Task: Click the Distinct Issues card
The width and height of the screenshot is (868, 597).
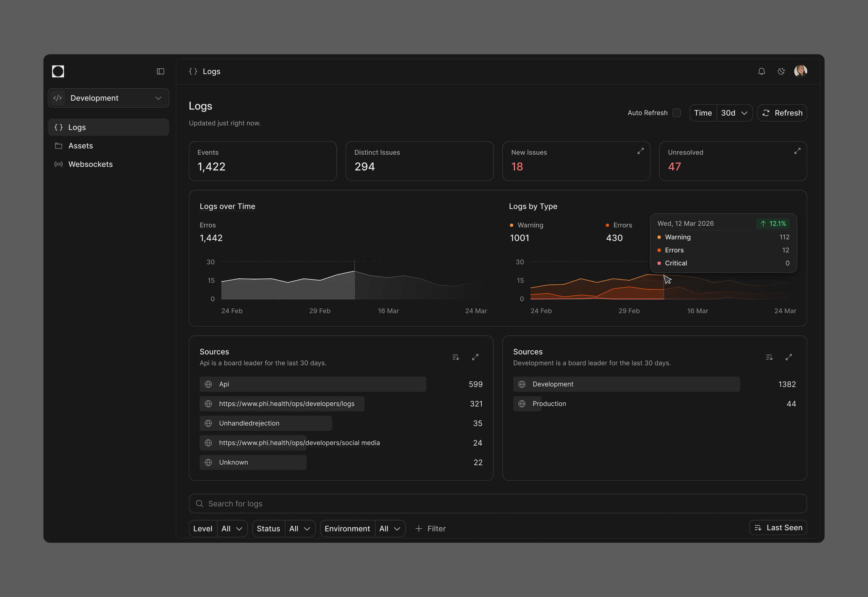Action: [419, 161]
